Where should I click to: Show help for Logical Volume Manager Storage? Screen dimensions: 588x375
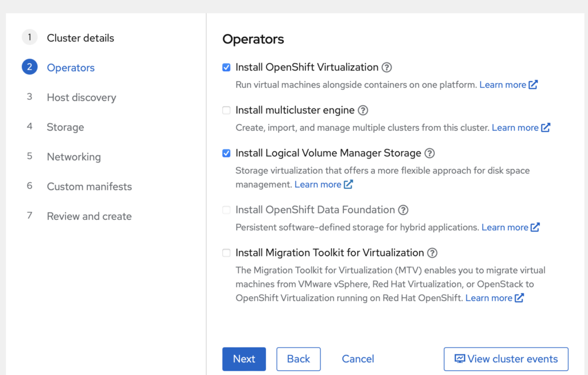[430, 153]
